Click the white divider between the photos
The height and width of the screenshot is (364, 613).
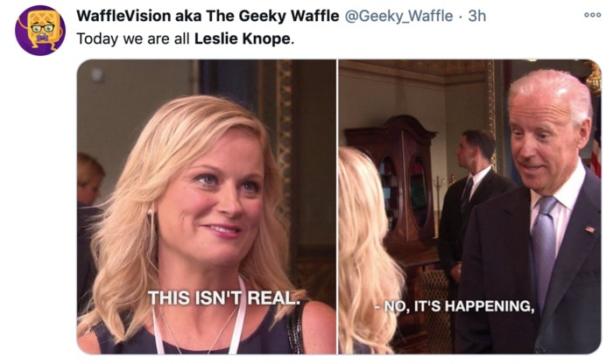coord(337,206)
